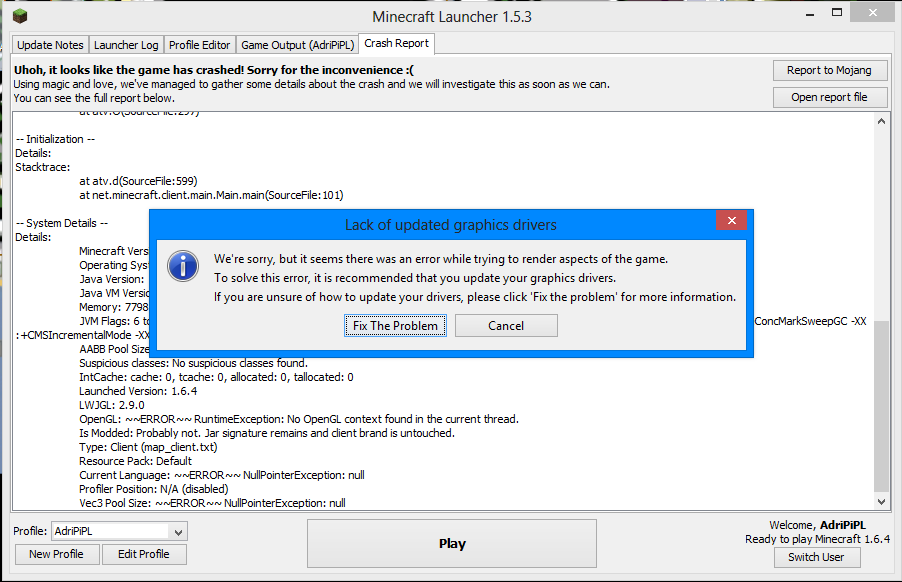Click the Edit Profile button
This screenshot has width=902, height=582.
click(x=144, y=554)
